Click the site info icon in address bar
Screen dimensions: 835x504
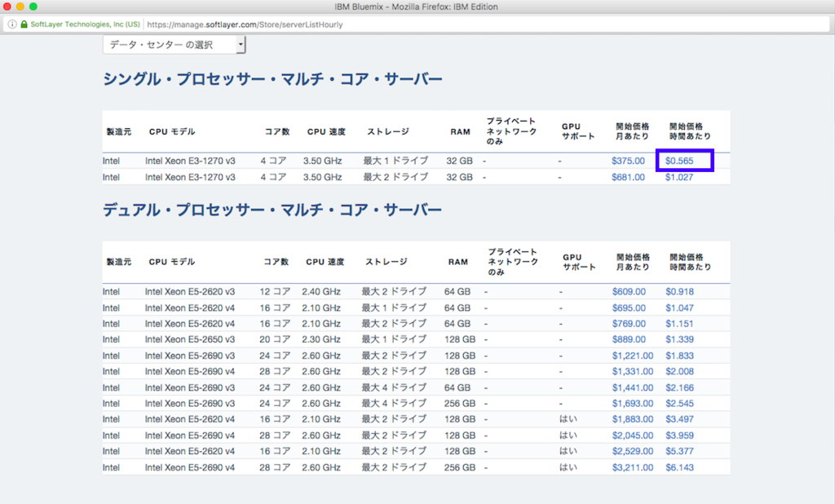pyautogui.click(x=12, y=24)
